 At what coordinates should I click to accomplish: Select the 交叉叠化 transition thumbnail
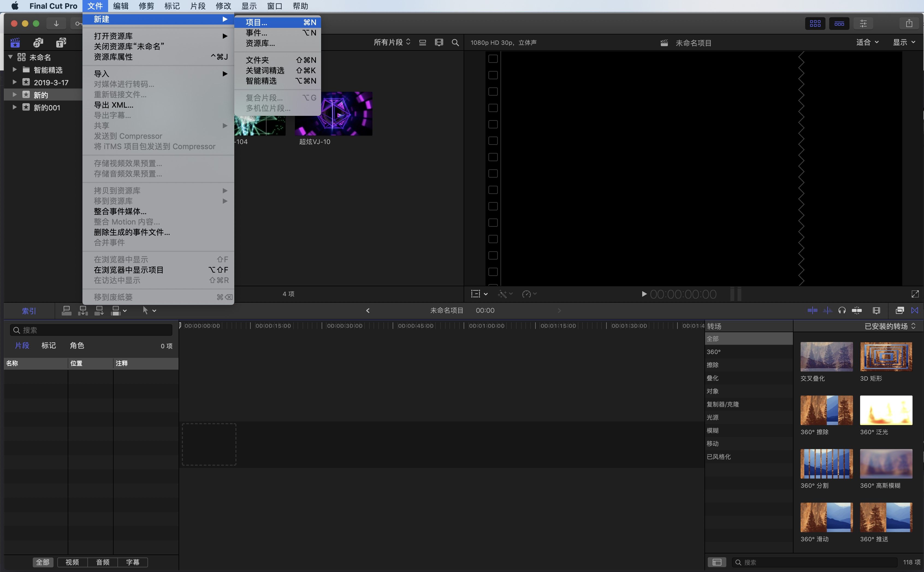pos(827,356)
